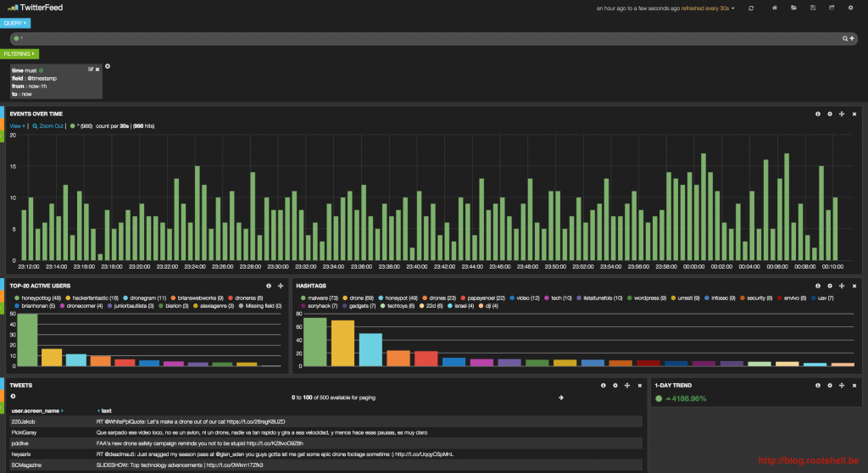Open tweet row from pddlive

[x=325, y=443]
